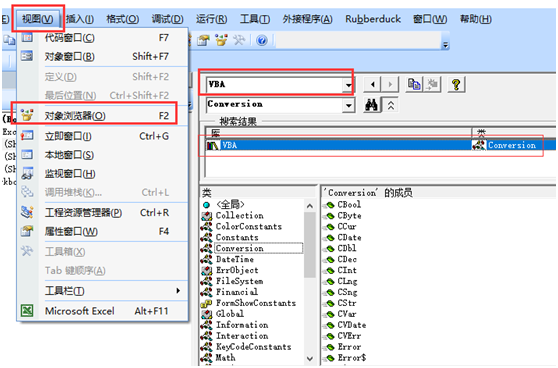Select Global in the class list
The image size is (558, 368).
[x=230, y=314]
